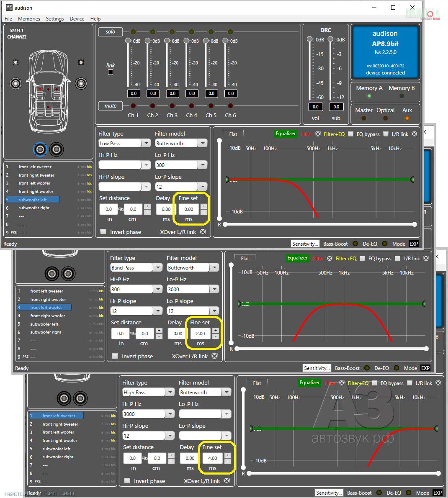Open the Lo-P Hz dropdown showing 3000
The width and height of the screenshot is (448, 498).
tap(193, 289)
